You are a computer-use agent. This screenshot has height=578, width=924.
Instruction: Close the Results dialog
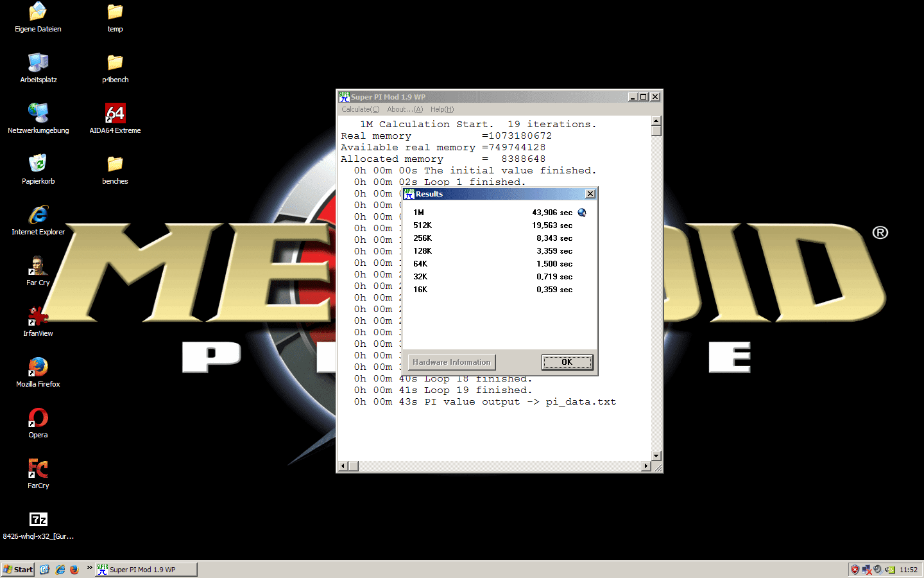(x=590, y=194)
